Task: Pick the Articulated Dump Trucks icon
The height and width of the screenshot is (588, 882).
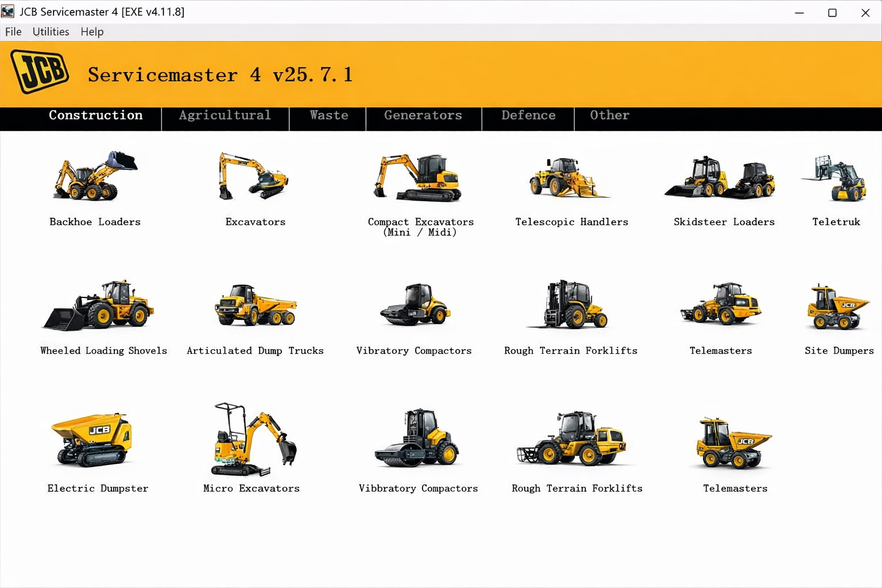Action: [256, 305]
